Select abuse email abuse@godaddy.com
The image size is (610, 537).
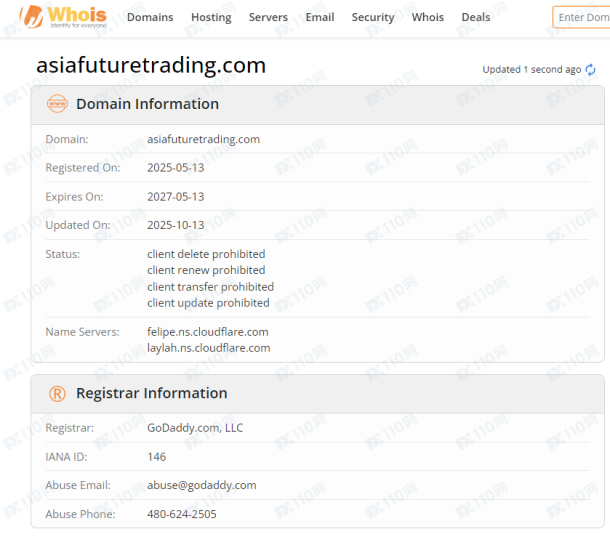pyautogui.click(x=202, y=485)
